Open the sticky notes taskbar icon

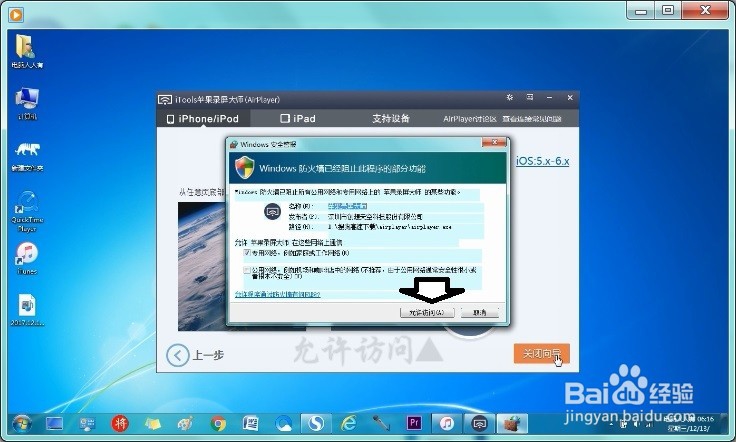click(153, 424)
